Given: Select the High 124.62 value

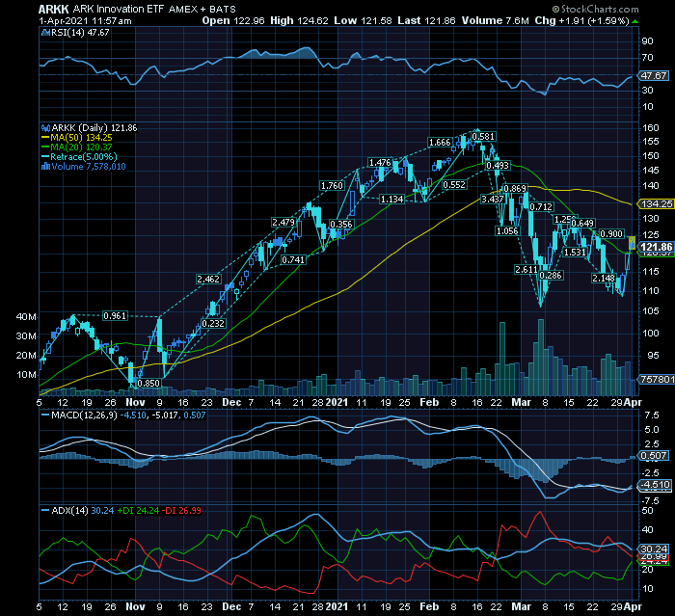Looking at the screenshot, I should pyautogui.click(x=299, y=20).
